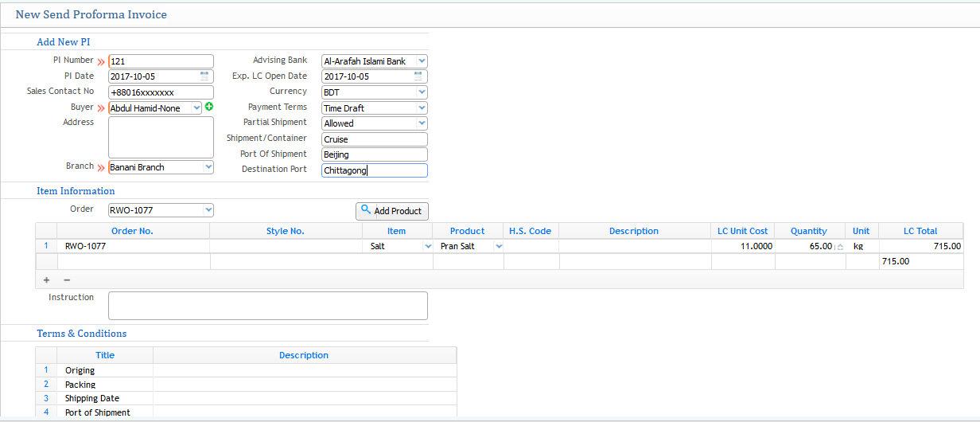Click the items grid Description column header
This screenshot has width=980, height=422.
pyautogui.click(x=634, y=231)
